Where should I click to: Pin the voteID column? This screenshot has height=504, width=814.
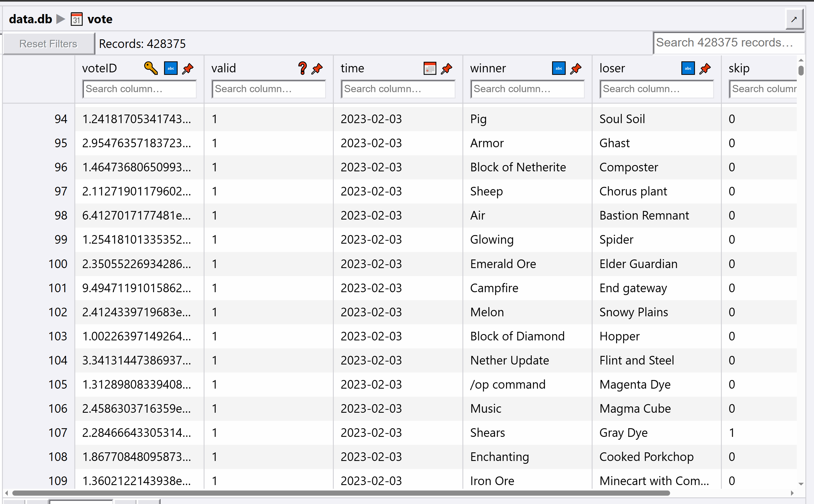click(x=188, y=68)
